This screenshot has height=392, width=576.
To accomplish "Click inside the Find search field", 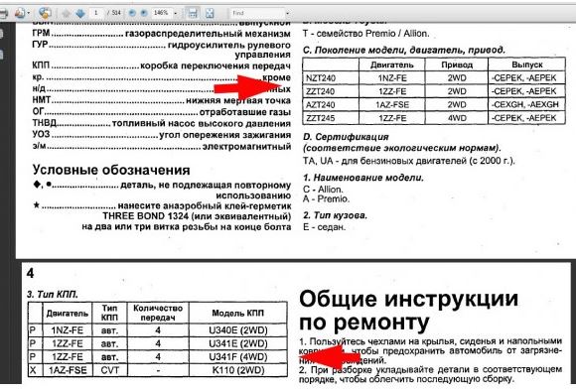I will pyautogui.click(x=257, y=13).
